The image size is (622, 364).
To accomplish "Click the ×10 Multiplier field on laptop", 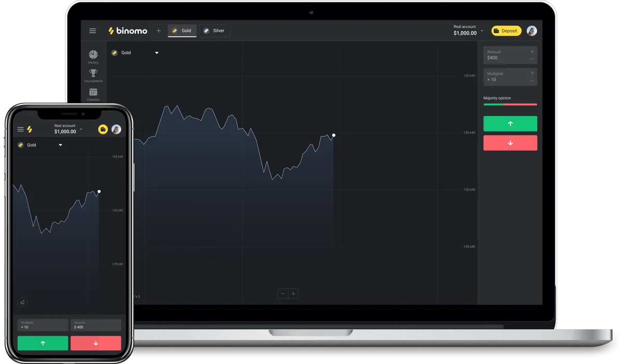I will tap(510, 77).
